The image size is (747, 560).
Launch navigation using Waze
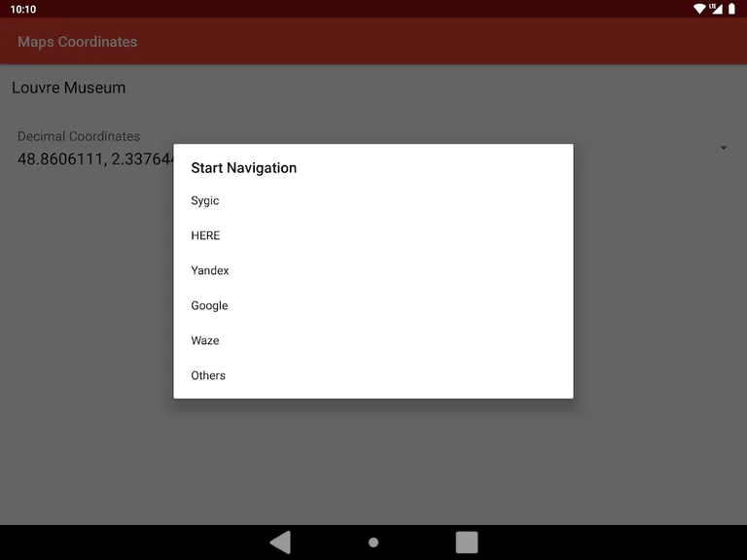point(205,340)
